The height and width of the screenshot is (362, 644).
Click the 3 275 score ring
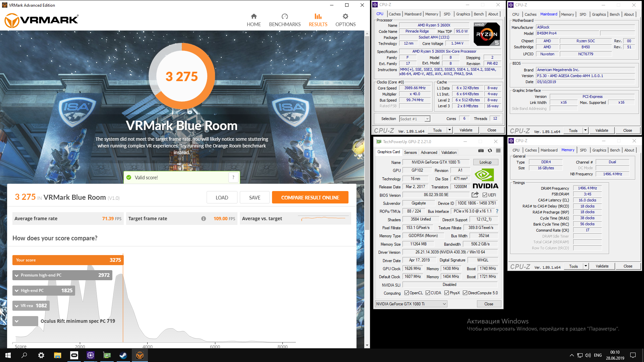181,76
